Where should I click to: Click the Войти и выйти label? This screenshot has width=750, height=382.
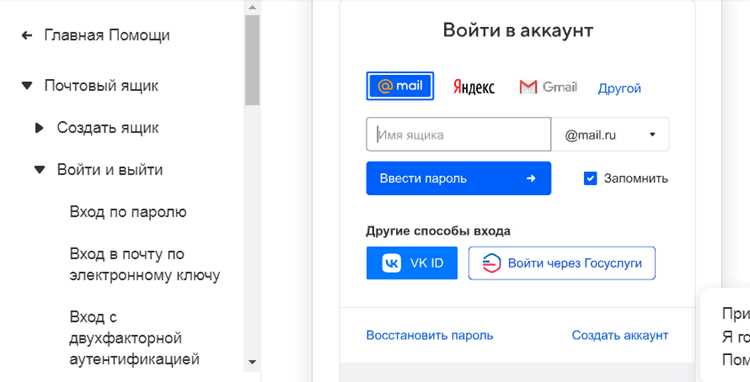point(110,170)
